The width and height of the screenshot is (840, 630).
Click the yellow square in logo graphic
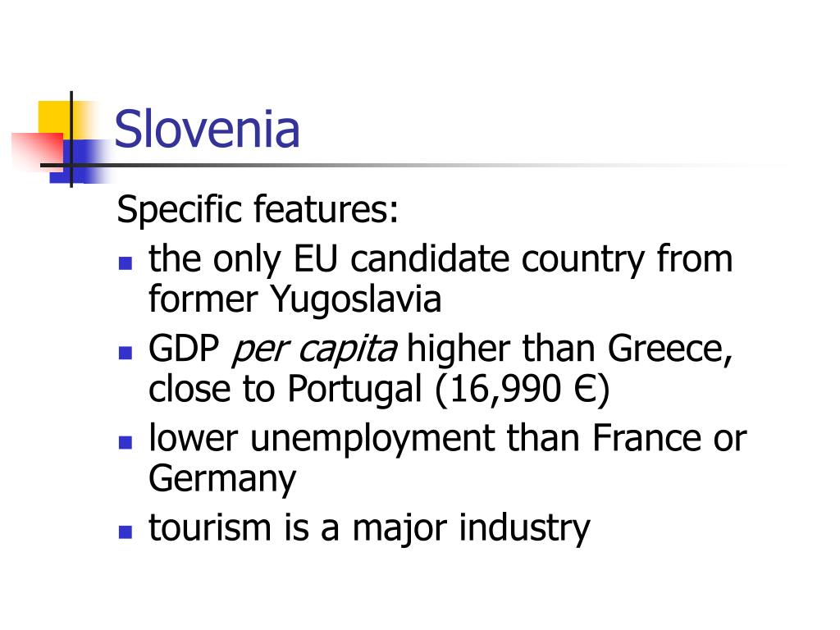click(x=61, y=121)
